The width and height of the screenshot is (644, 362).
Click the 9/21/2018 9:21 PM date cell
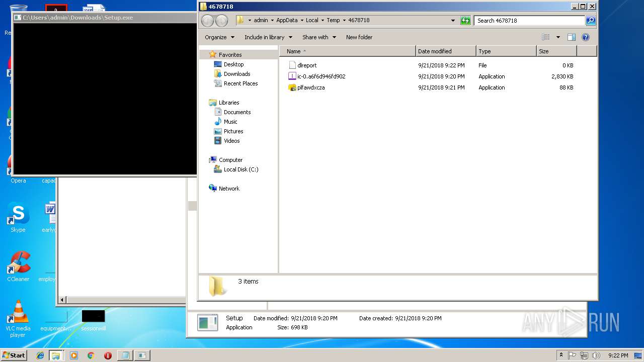pos(441,87)
